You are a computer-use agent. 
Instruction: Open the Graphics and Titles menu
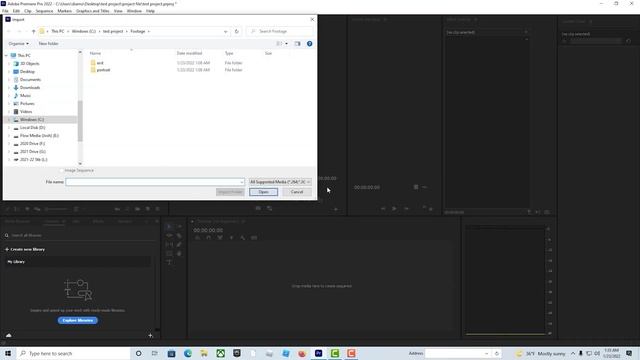[93, 11]
